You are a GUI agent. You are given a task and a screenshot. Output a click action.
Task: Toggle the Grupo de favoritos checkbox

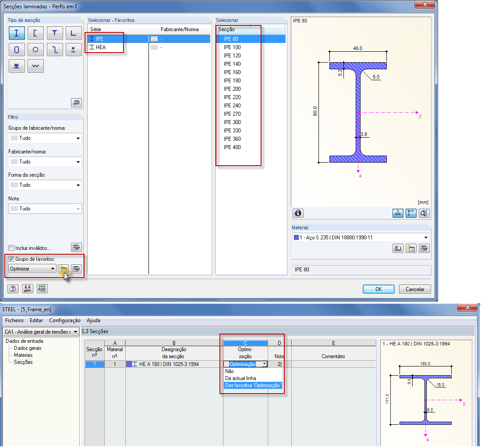[11, 259]
